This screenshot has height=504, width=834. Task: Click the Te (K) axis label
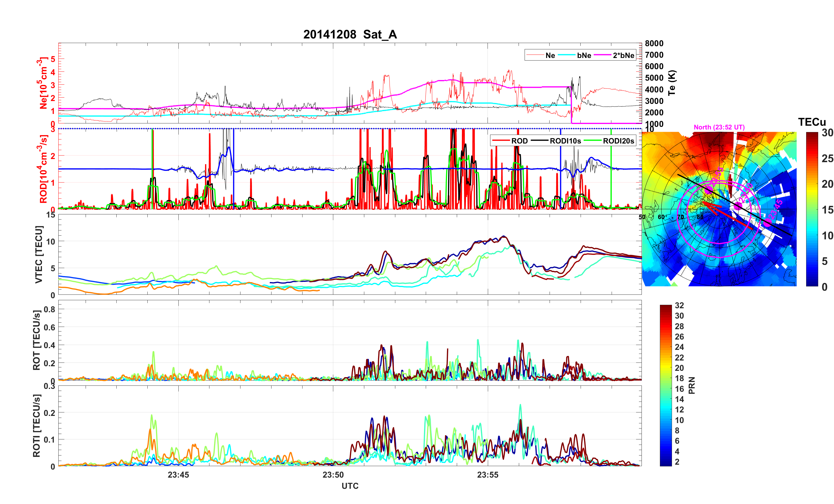coord(672,83)
